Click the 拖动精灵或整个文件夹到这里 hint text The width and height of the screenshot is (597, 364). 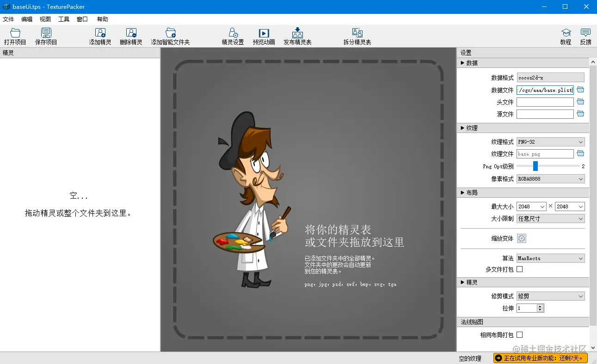point(79,213)
